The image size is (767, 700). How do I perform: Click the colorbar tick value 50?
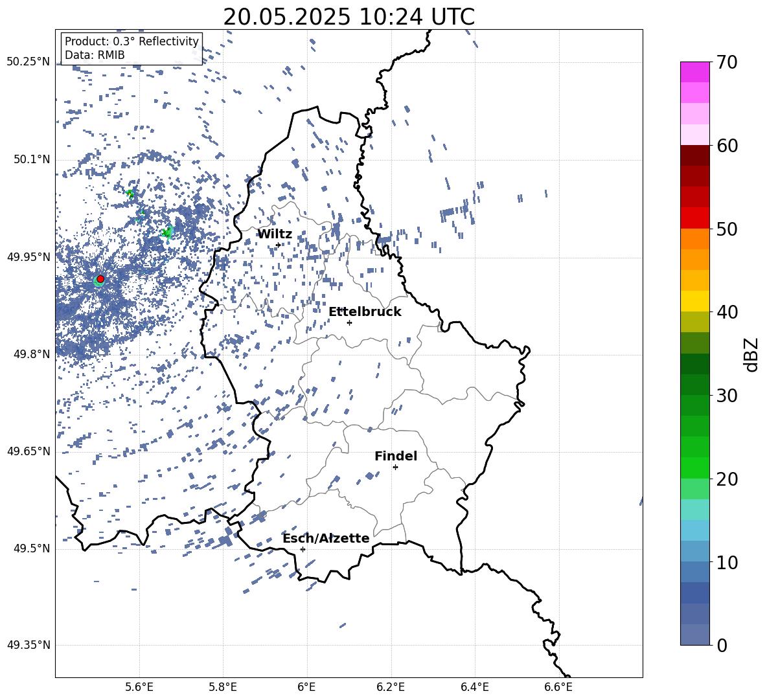pyautogui.click(x=727, y=229)
